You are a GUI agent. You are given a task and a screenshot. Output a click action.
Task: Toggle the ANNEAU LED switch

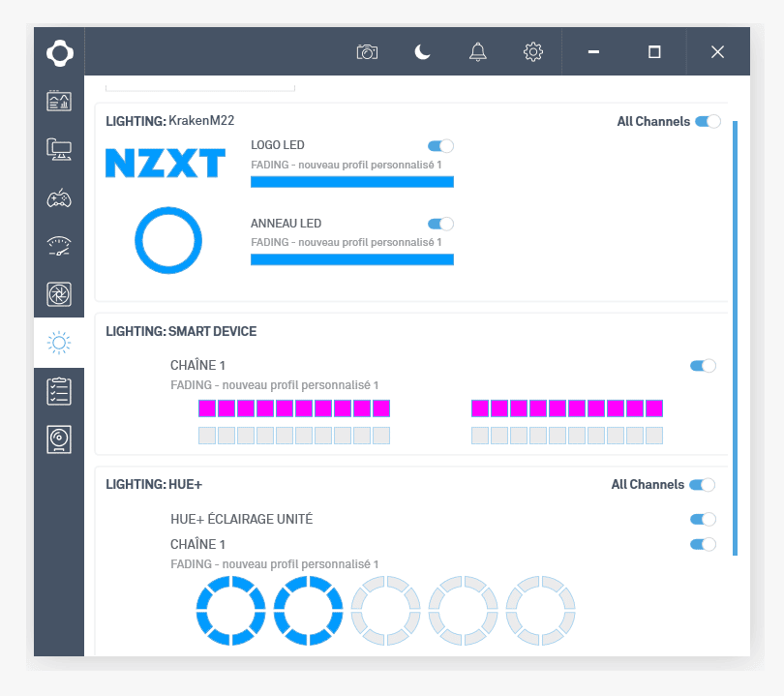click(x=440, y=224)
